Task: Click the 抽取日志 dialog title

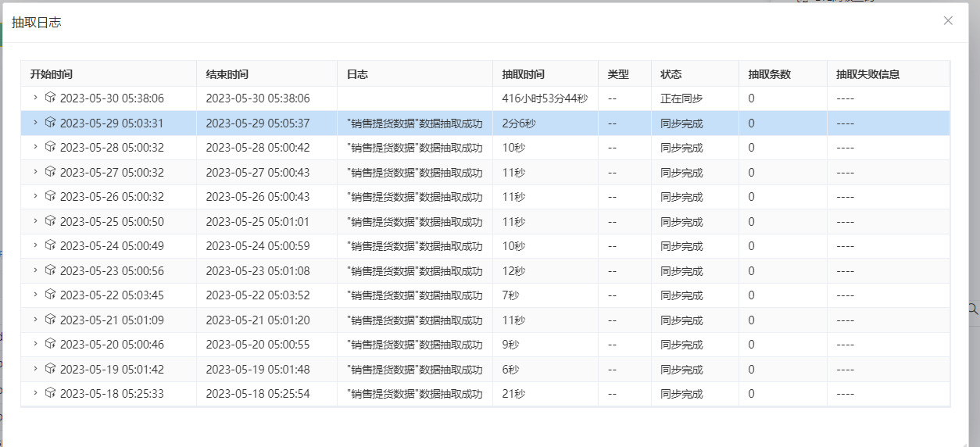Action: click(x=37, y=23)
